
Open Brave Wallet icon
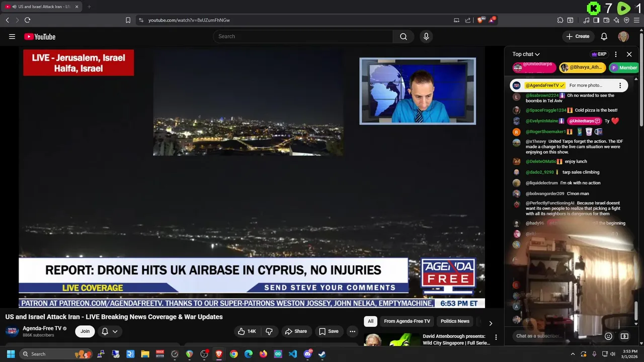pyautogui.click(x=606, y=20)
